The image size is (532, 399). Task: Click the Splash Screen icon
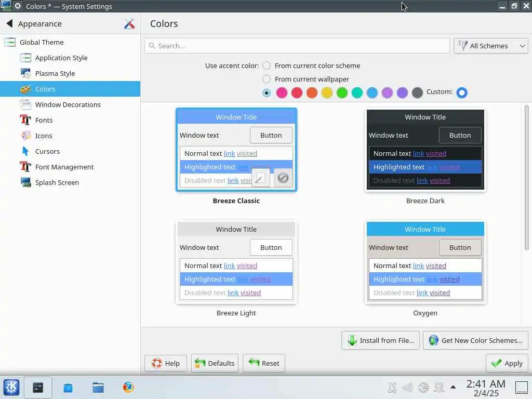(x=25, y=182)
